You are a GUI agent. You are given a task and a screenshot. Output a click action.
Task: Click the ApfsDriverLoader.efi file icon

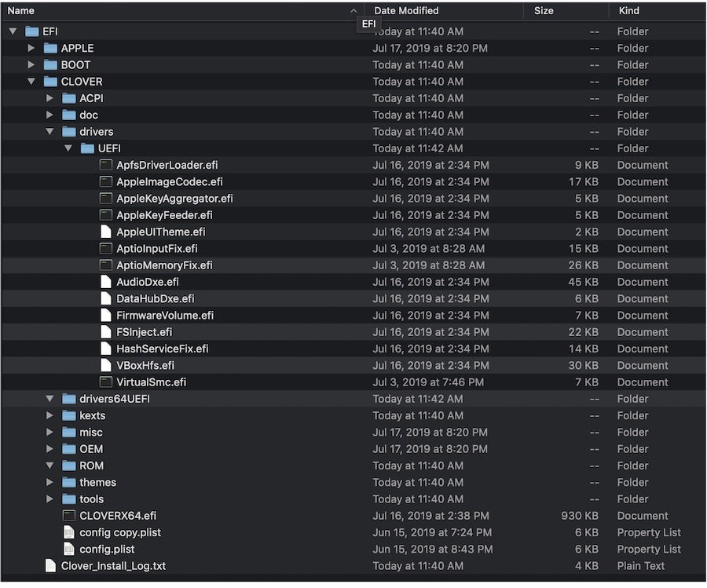(x=106, y=165)
